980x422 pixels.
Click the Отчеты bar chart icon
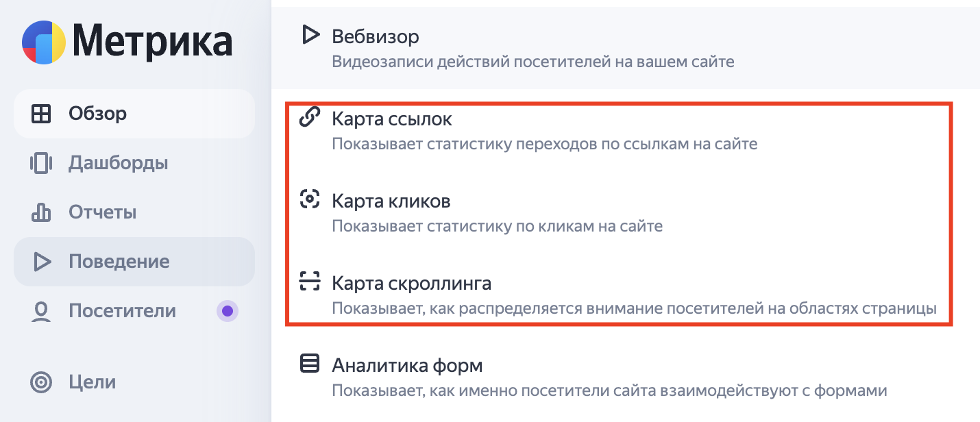(42, 212)
